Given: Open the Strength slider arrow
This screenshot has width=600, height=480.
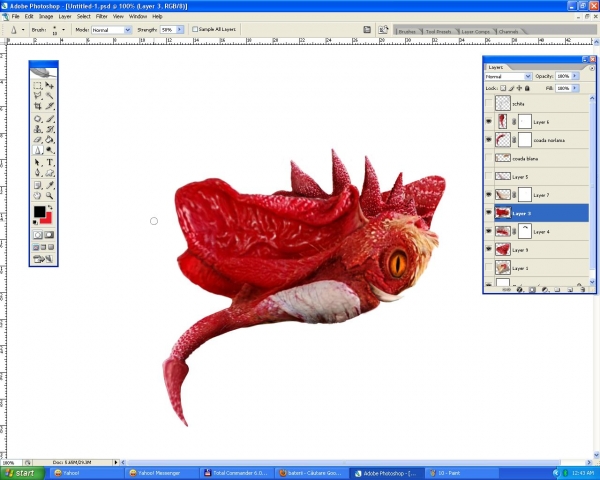Looking at the screenshot, I should tap(179, 29).
